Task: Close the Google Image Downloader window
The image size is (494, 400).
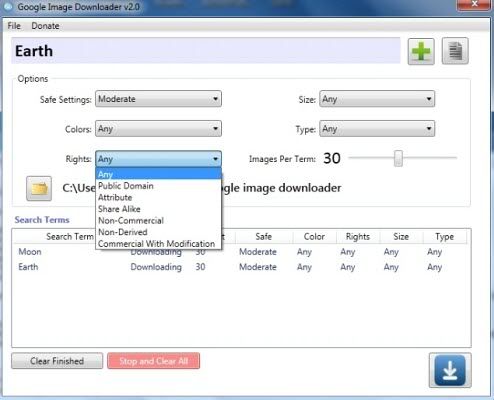Action: coord(475,4)
